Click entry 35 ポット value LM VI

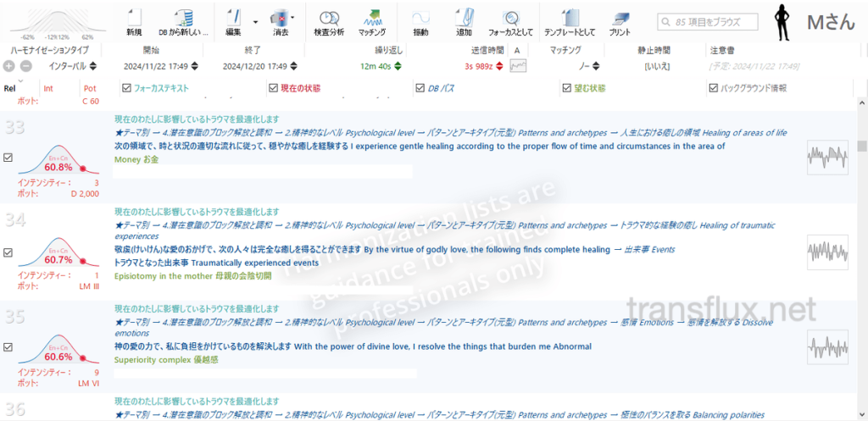pyautogui.click(x=88, y=384)
